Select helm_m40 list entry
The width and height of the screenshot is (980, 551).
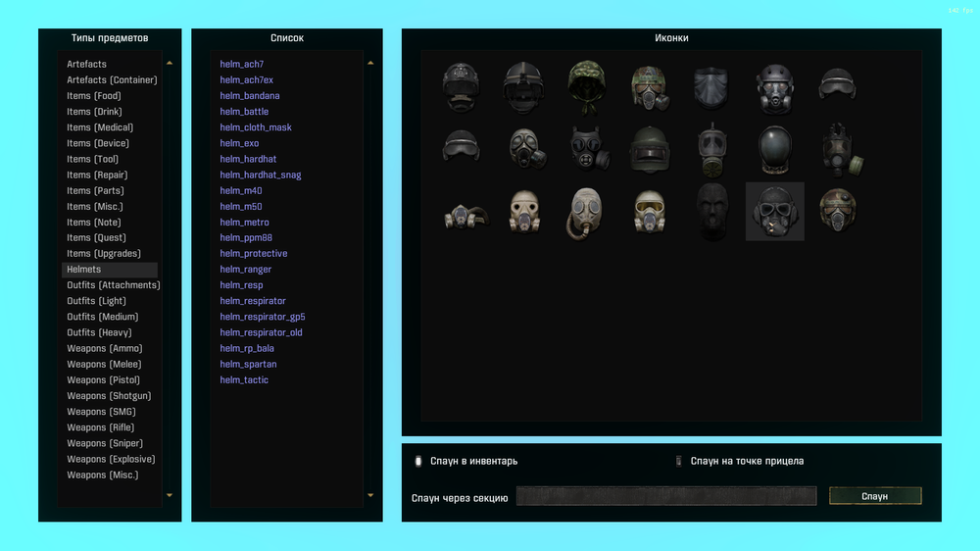pos(241,191)
